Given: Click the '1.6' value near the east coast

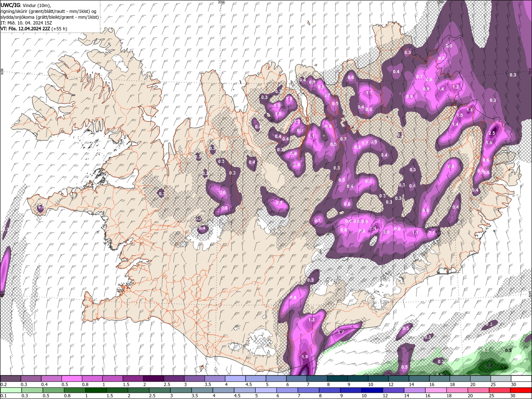Looking at the screenshot, I should [x=489, y=143].
